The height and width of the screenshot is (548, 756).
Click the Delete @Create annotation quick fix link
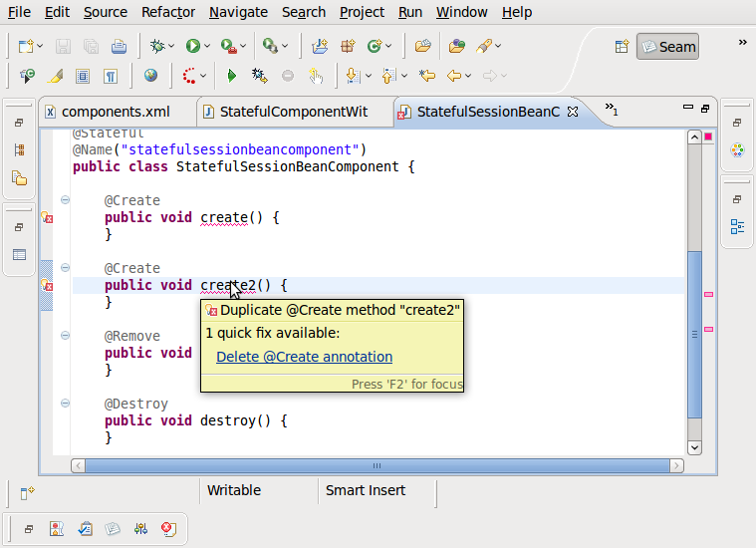pyautogui.click(x=304, y=357)
